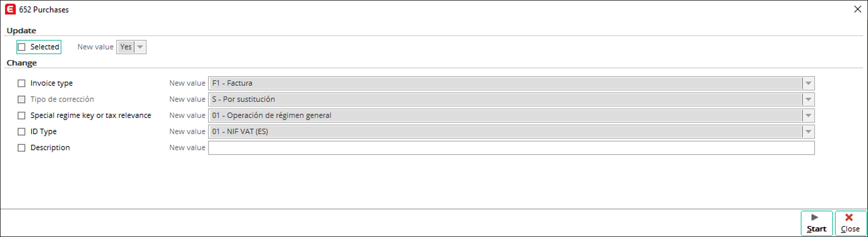Expand the F1 - Factura dropdown arrow
Screen dimensions: 868x237
(x=808, y=83)
